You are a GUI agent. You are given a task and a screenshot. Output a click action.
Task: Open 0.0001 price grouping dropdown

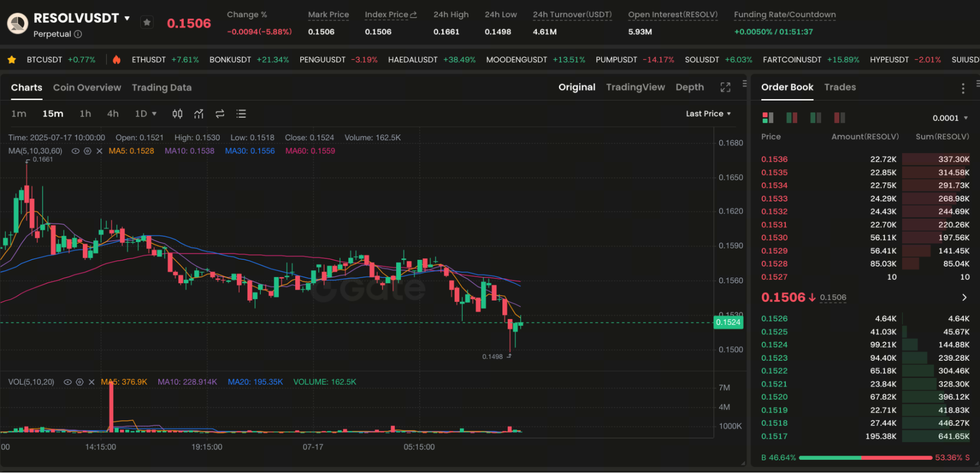[950, 118]
